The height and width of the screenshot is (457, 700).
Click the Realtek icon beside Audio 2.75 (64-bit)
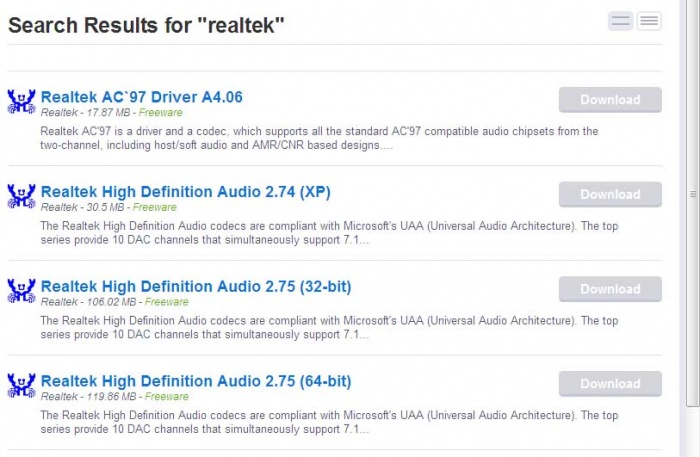pyautogui.click(x=21, y=385)
